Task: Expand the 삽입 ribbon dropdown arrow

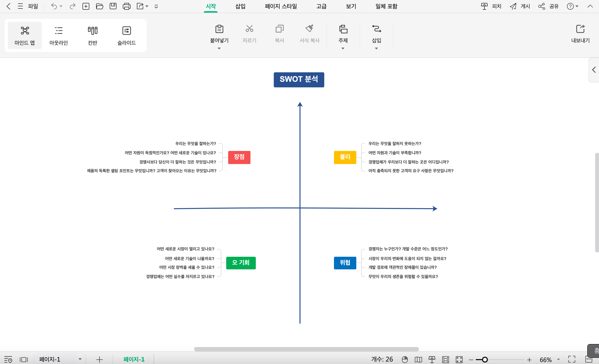Action: pyautogui.click(x=376, y=49)
